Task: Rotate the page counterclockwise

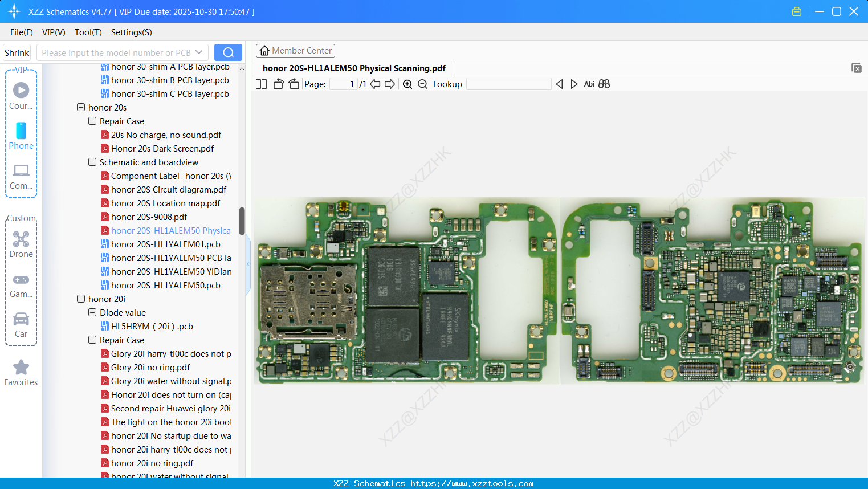Action: point(278,84)
